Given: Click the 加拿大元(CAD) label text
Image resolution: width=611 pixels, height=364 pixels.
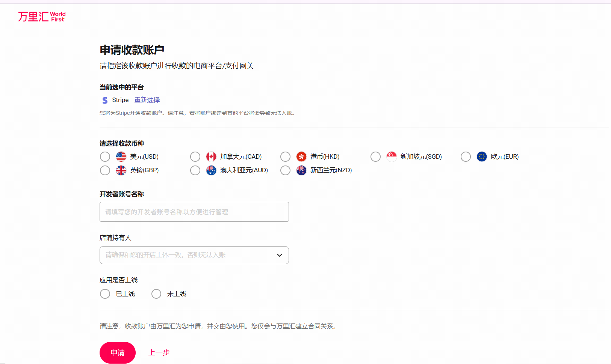Looking at the screenshot, I should pos(241,156).
